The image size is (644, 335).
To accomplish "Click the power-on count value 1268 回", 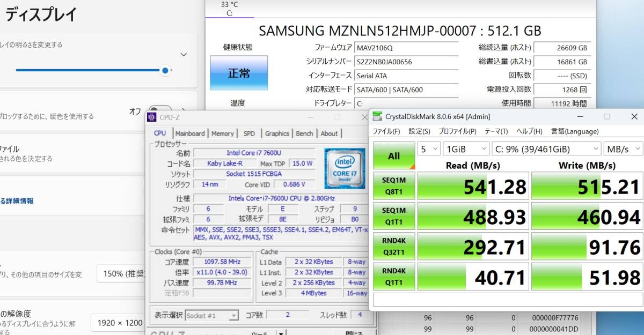I will [x=562, y=90].
